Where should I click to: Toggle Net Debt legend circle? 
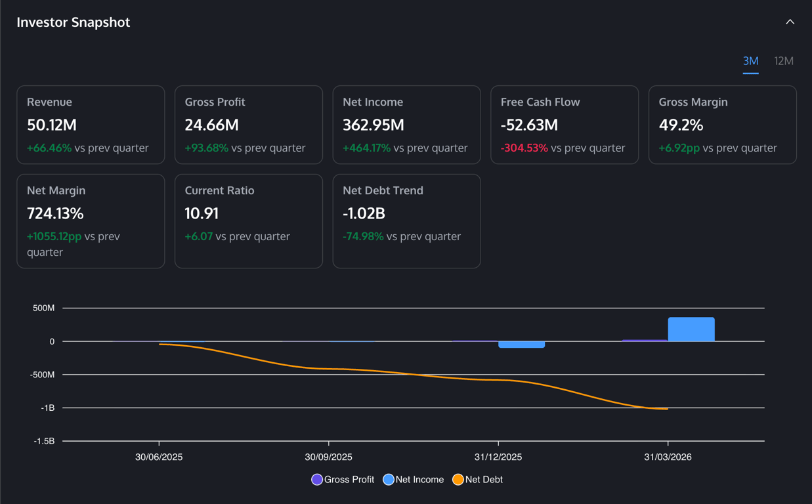click(458, 480)
